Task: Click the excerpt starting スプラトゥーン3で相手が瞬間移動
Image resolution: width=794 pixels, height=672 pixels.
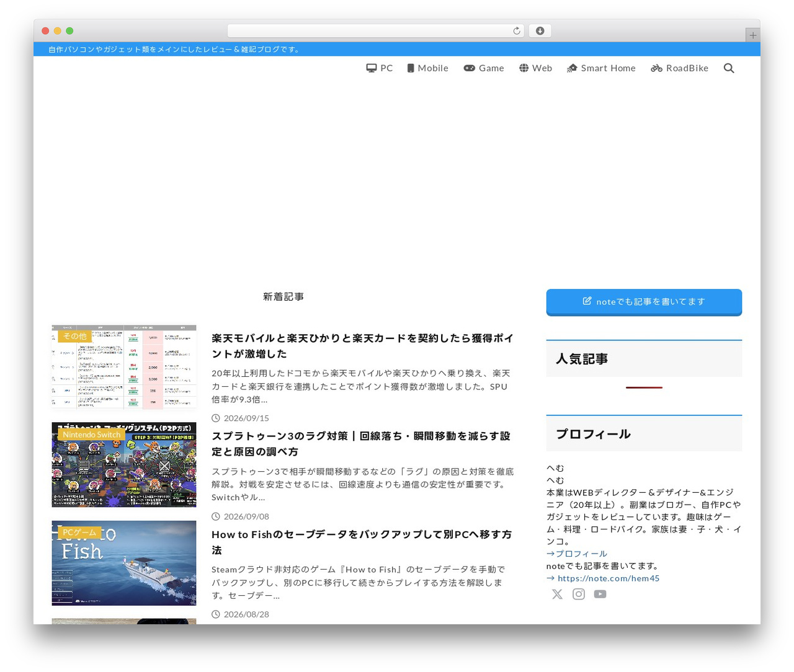Action: 363,484
